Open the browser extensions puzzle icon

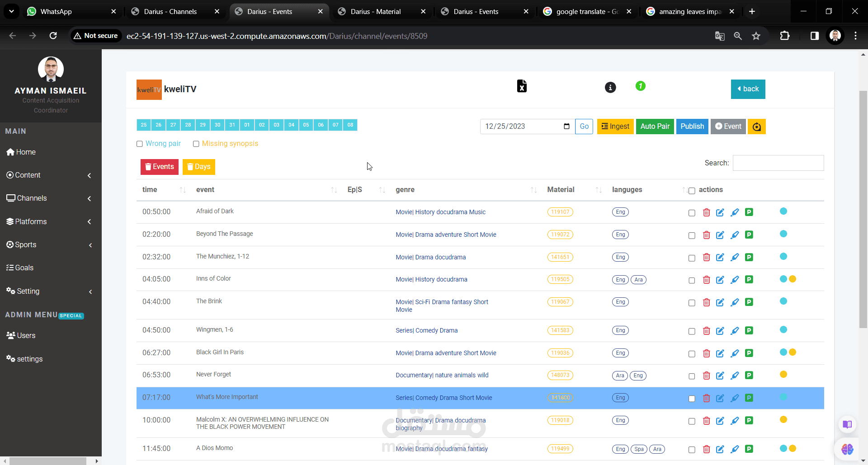[x=785, y=36]
